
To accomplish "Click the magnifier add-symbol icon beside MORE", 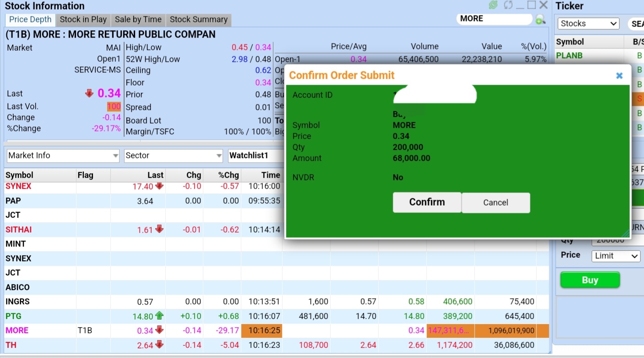I will [x=540, y=19].
